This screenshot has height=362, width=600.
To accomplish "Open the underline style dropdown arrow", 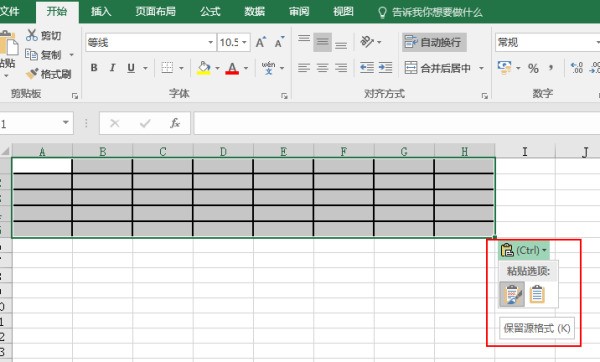I will point(145,68).
